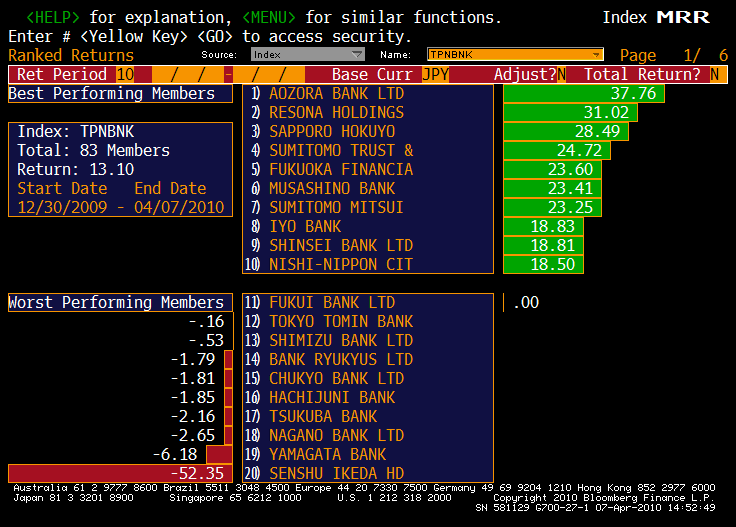The width and height of the screenshot is (736, 527).
Task: Click the green <HELP> keyword
Action: pos(53,17)
